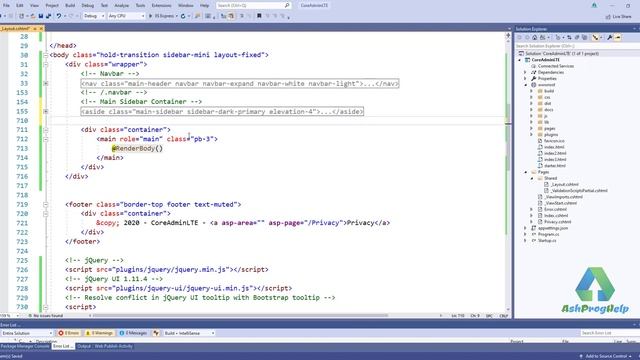Click the browser refresh icon beside IIS Express
The height and width of the screenshot is (360, 640).
tap(183, 16)
